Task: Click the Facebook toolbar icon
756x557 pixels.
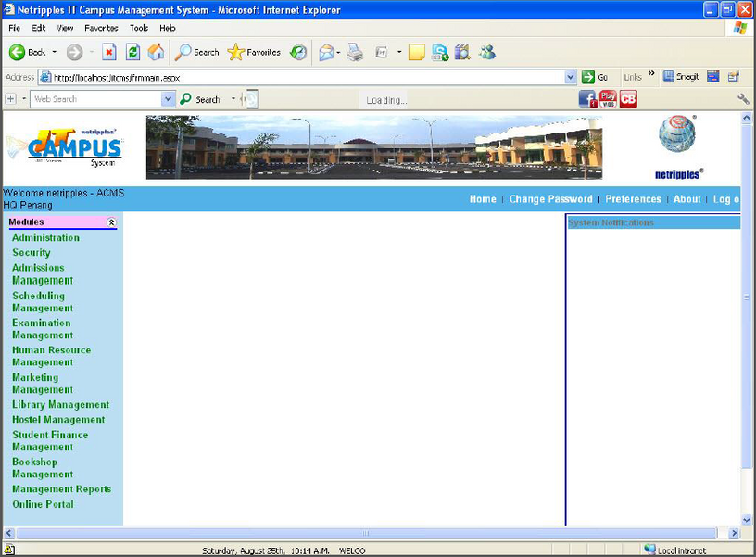Action: pos(587,99)
